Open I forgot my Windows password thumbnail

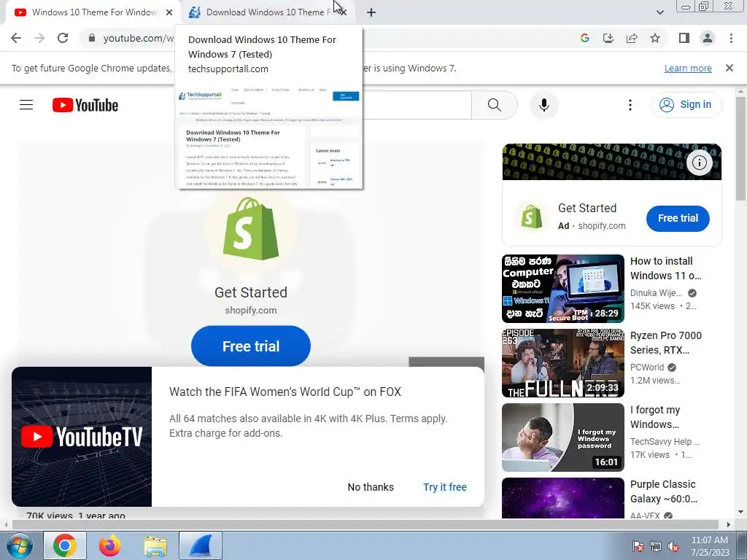562,437
